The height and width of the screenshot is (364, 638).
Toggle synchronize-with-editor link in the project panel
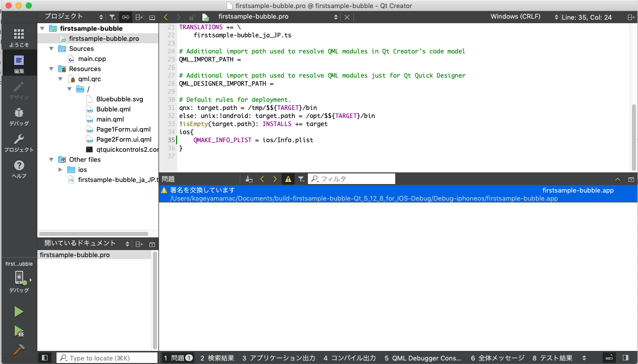pyautogui.click(x=126, y=17)
